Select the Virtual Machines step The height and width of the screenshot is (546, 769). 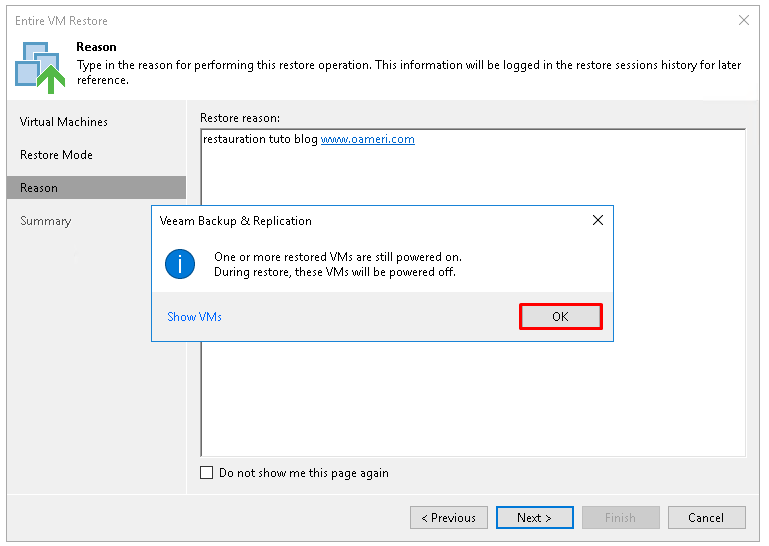click(x=64, y=122)
